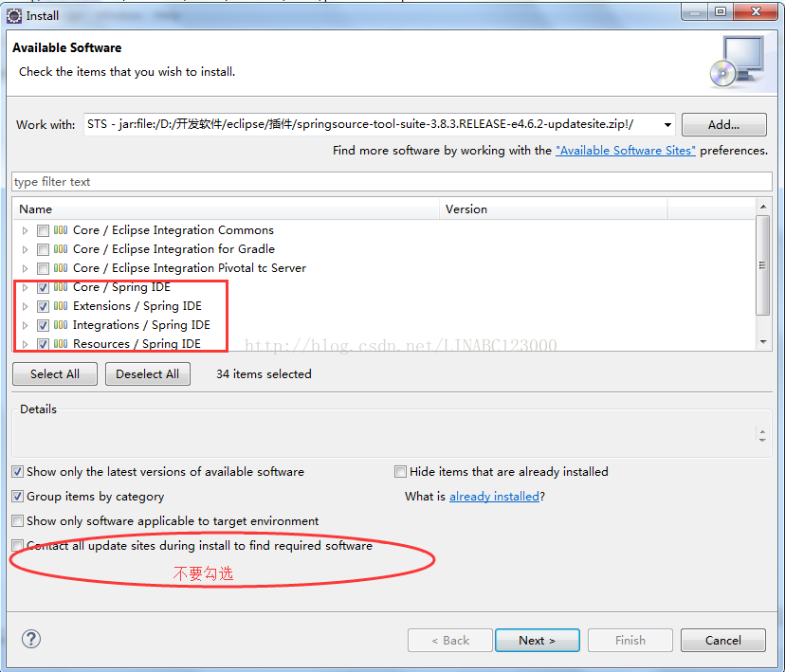Click the Name column header
The width and height of the screenshot is (785, 672).
coord(228,209)
